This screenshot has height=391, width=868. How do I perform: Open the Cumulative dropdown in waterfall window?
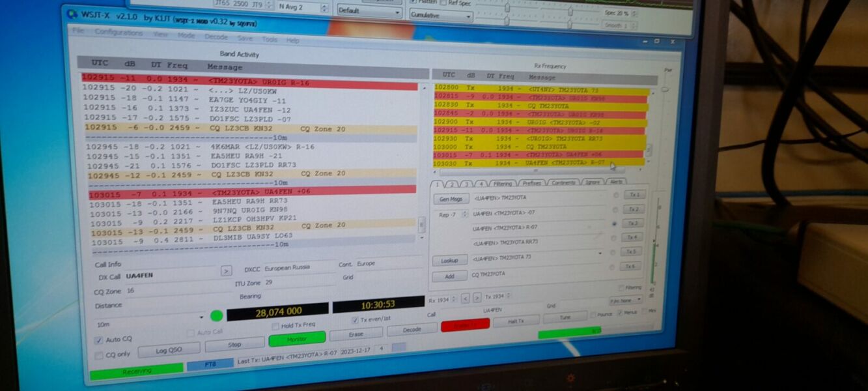pyautogui.click(x=441, y=15)
